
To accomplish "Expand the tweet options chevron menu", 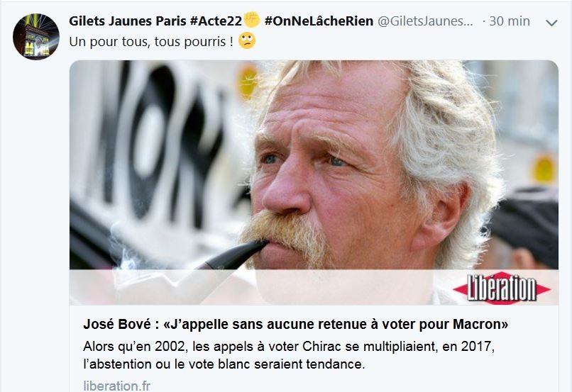I will (x=551, y=23).
